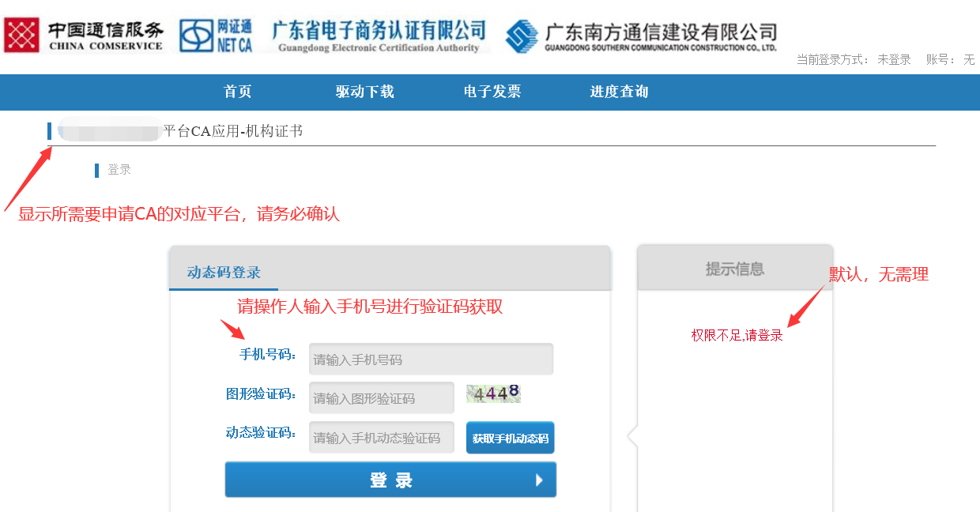Click the 权限不足,请登录 message
This screenshot has width=980, height=512.
coord(737,336)
